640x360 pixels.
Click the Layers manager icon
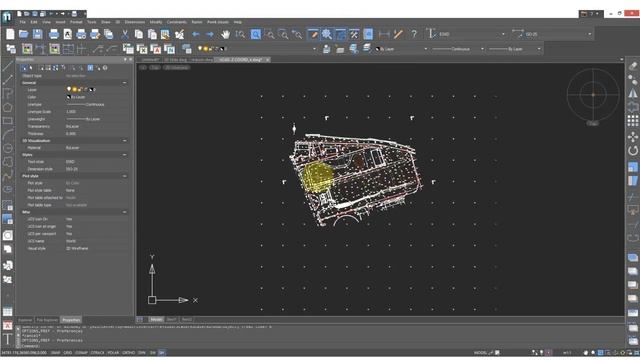[x=187, y=49]
